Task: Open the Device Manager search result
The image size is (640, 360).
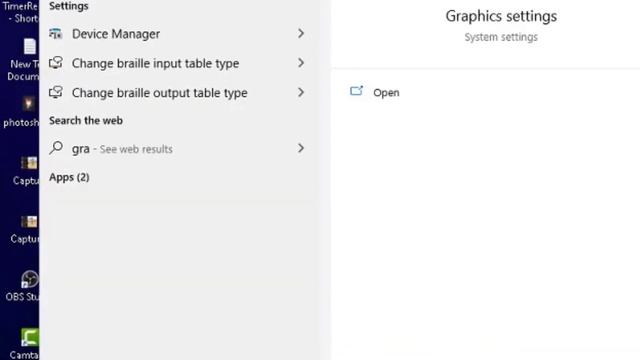Action: click(177, 33)
